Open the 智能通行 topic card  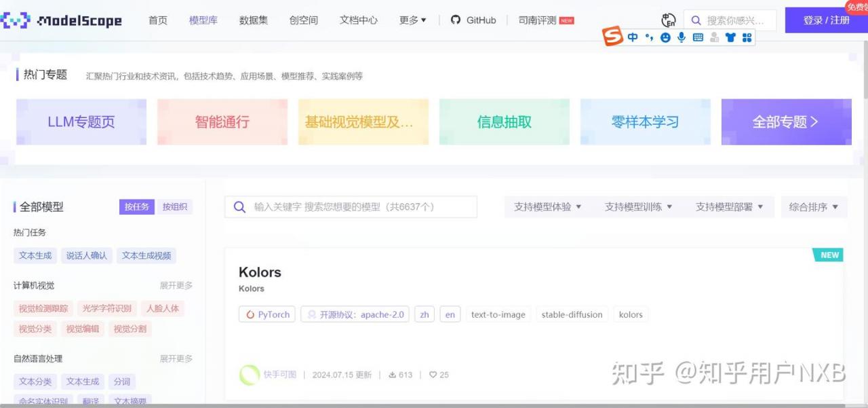[x=222, y=122]
